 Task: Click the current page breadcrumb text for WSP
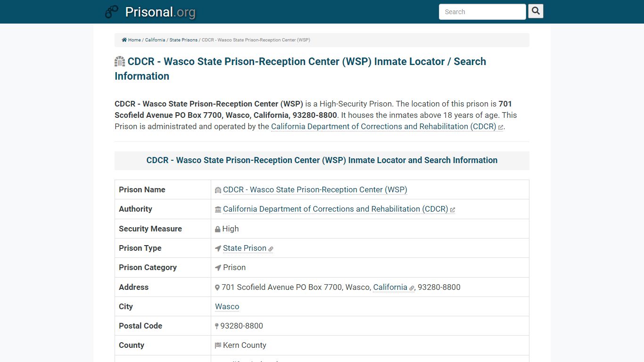[256, 40]
